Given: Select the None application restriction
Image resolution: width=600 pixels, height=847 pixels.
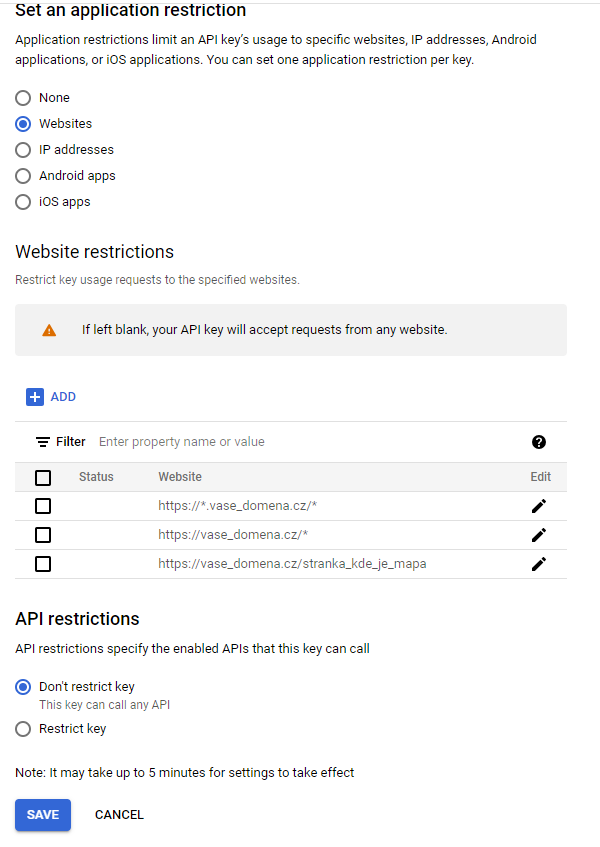Looking at the screenshot, I should tap(23, 98).
